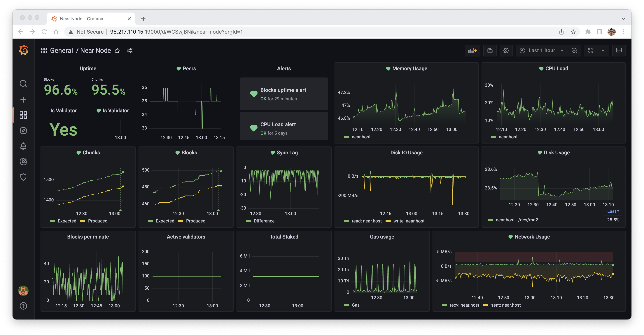The width and height of the screenshot is (644, 335).
Task: Click color swatch for /dev/md2 in Disk Usage
Action: click(x=490, y=220)
